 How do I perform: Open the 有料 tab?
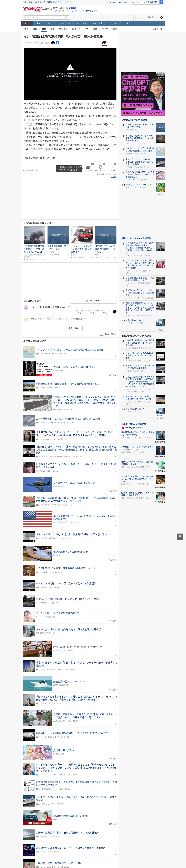pyautogui.click(x=128, y=24)
